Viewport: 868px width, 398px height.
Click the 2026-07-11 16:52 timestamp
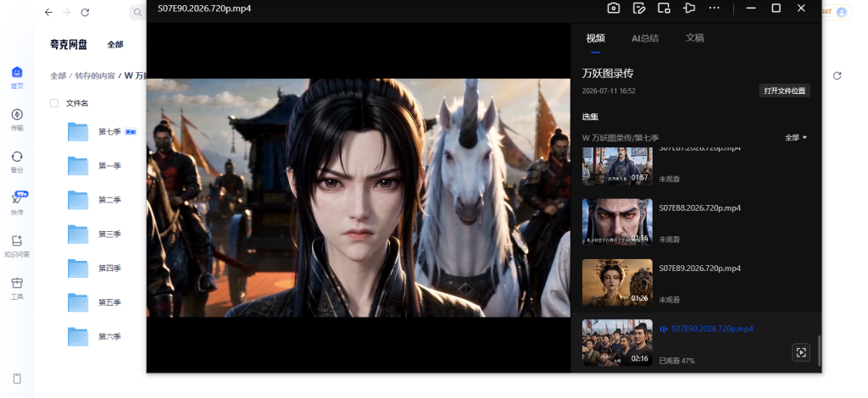click(609, 91)
